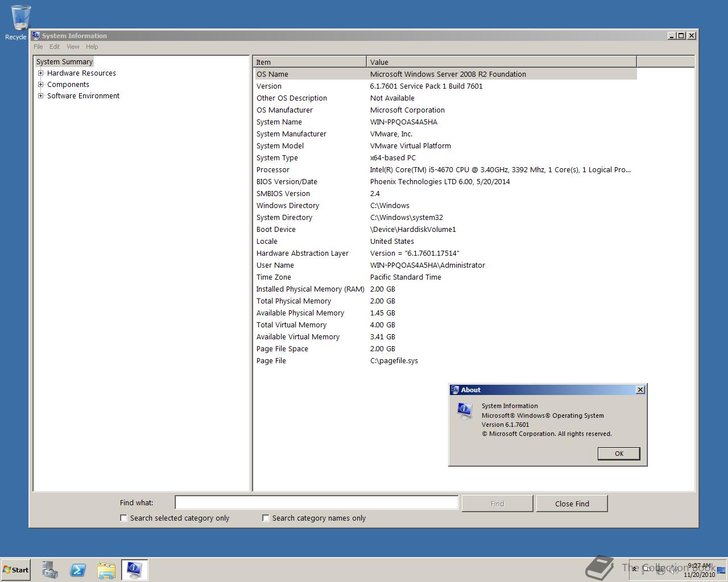Select the Hardware Resources tree item
This screenshot has width=728, height=582.
click(x=81, y=73)
